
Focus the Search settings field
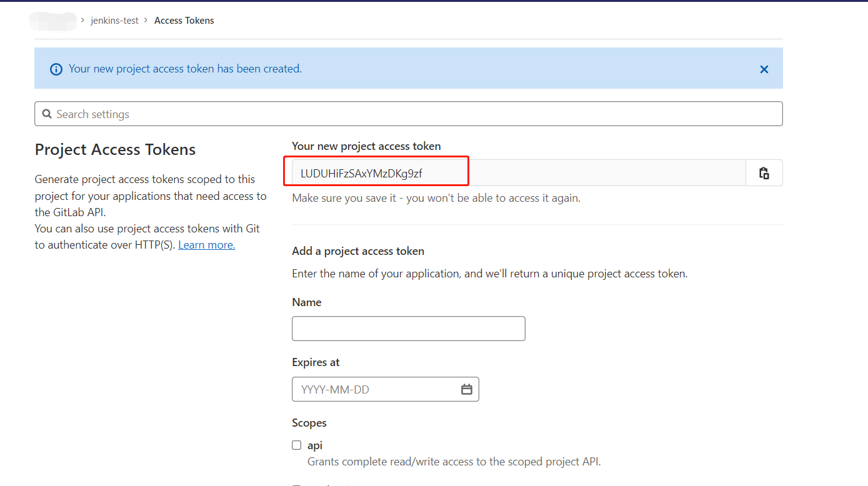coord(408,114)
